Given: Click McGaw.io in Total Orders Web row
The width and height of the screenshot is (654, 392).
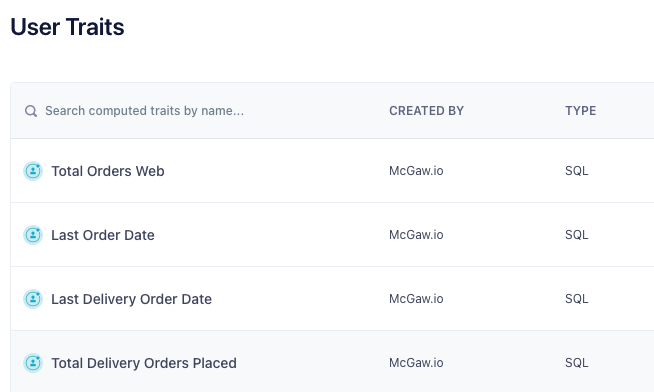Looking at the screenshot, I should [416, 171].
